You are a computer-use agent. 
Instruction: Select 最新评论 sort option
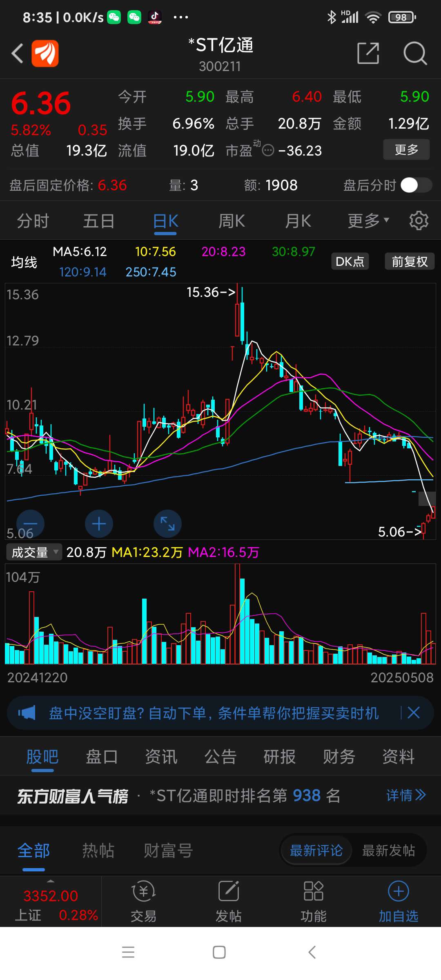[316, 851]
